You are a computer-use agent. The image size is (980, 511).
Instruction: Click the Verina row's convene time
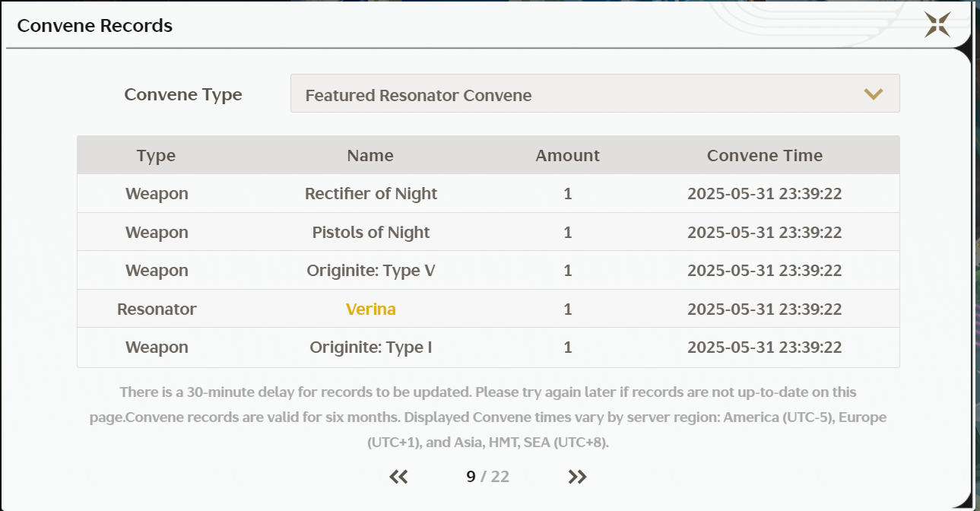[x=764, y=309]
